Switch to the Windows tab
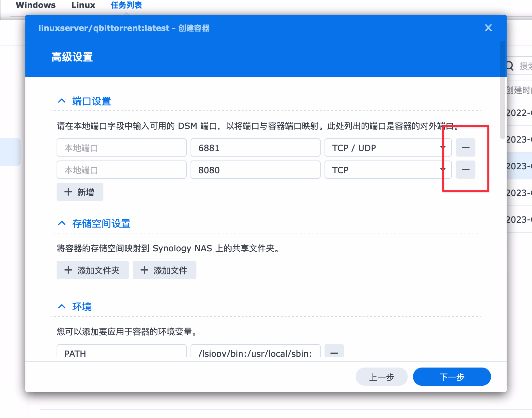532x418 pixels. pyautogui.click(x=35, y=5)
